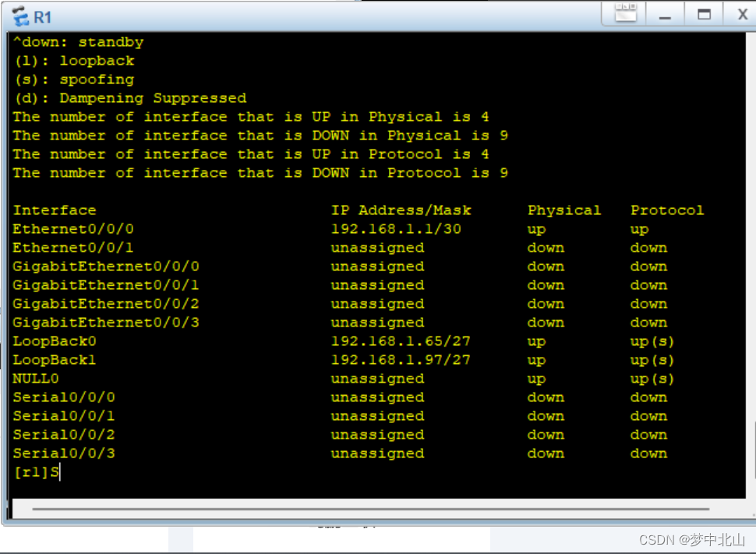
Task: Click the physical down status of Serial0/0/3
Action: click(x=546, y=453)
